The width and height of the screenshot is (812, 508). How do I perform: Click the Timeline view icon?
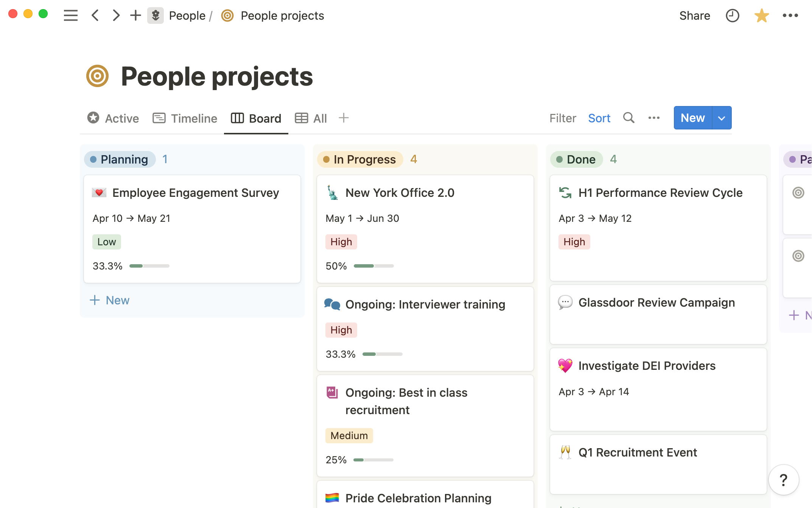click(x=159, y=118)
